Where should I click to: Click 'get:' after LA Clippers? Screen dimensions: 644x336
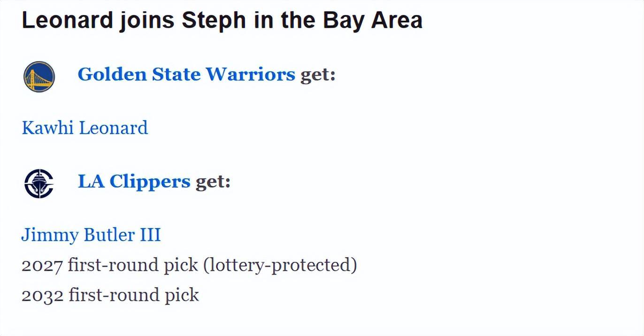pos(213,182)
